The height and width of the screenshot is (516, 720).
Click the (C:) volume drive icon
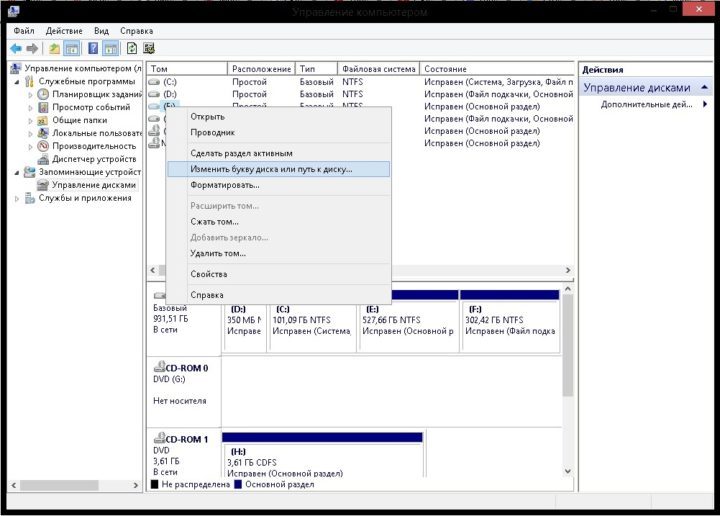coord(154,82)
